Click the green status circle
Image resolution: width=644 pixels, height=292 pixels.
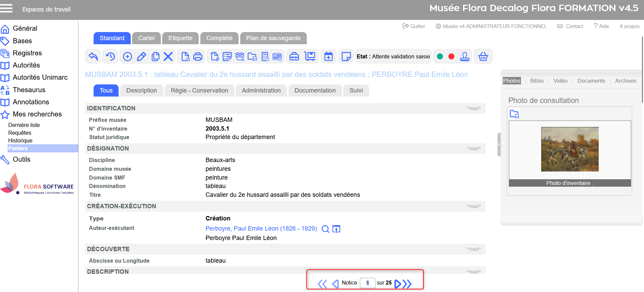coord(440,56)
